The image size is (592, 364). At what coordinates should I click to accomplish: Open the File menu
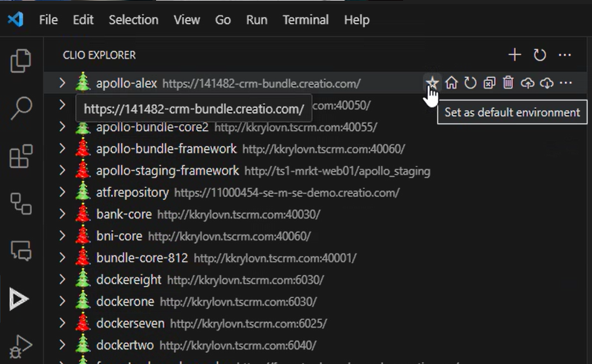point(48,19)
